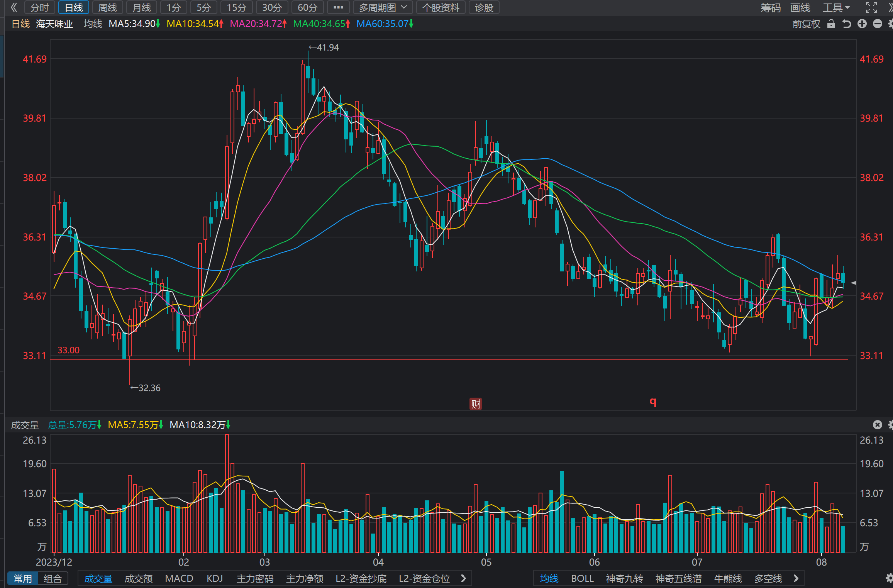Open 诊股 stock diagnosis
This screenshot has height=588, width=893.
pyautogui.click(x=484, y=7)
